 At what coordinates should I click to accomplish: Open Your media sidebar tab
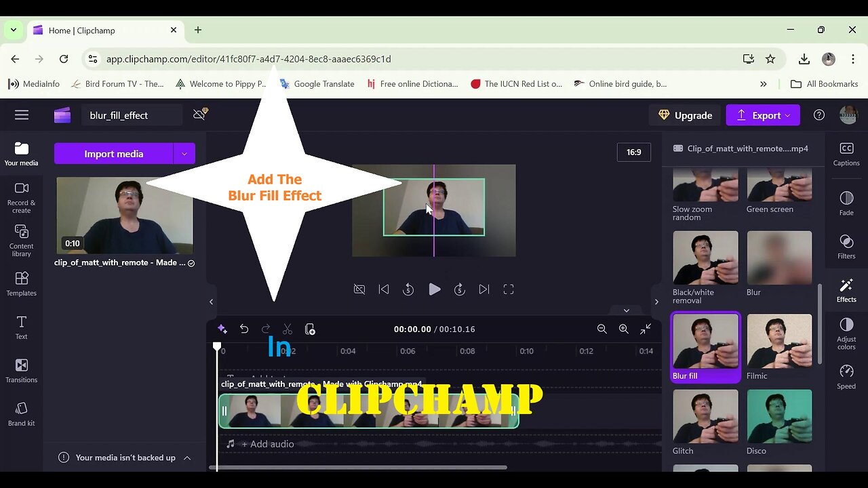(22, 154)
